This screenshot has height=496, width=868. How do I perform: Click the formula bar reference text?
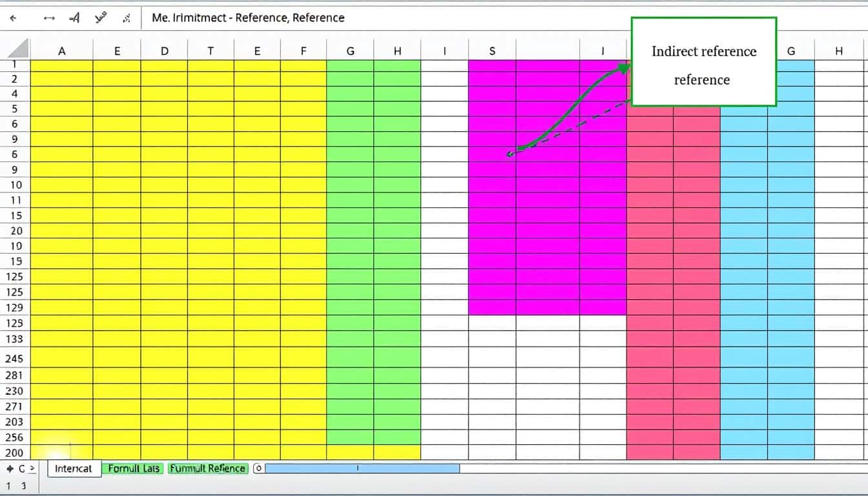point(248,18)
